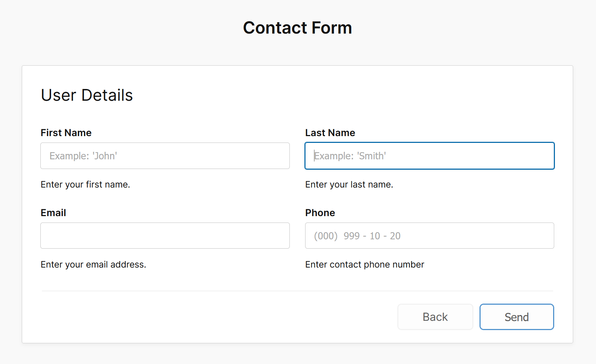Click the Back button
596x364 pixels.
click(435, 317)
